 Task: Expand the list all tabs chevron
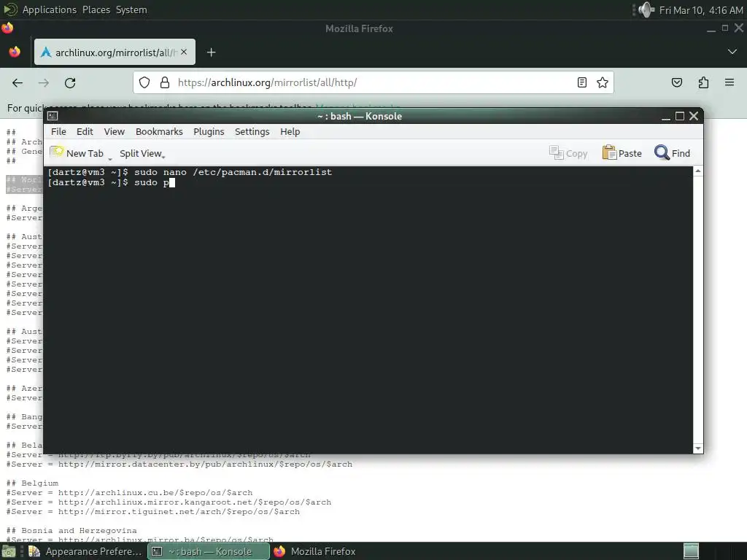coord(732,52)
